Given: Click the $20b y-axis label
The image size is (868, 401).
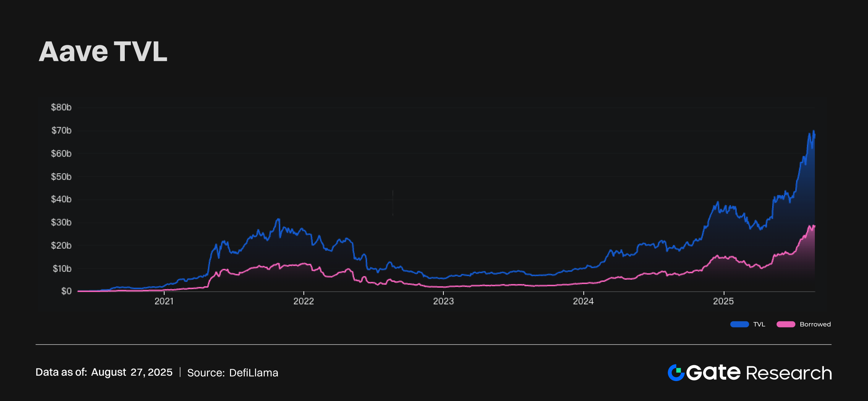Looking at the screenshot, I should (61, 246).
